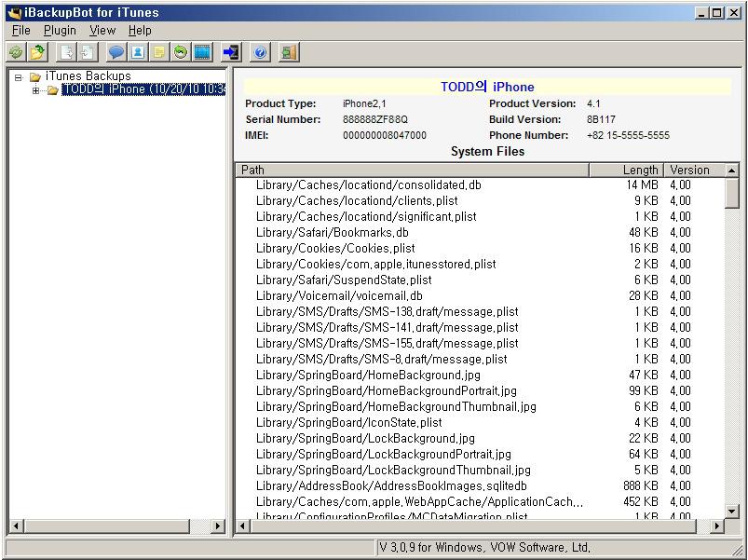The image size is (748, 560).
Task: Collapse the iTunes Backups tree node
Action: point(19,77)
